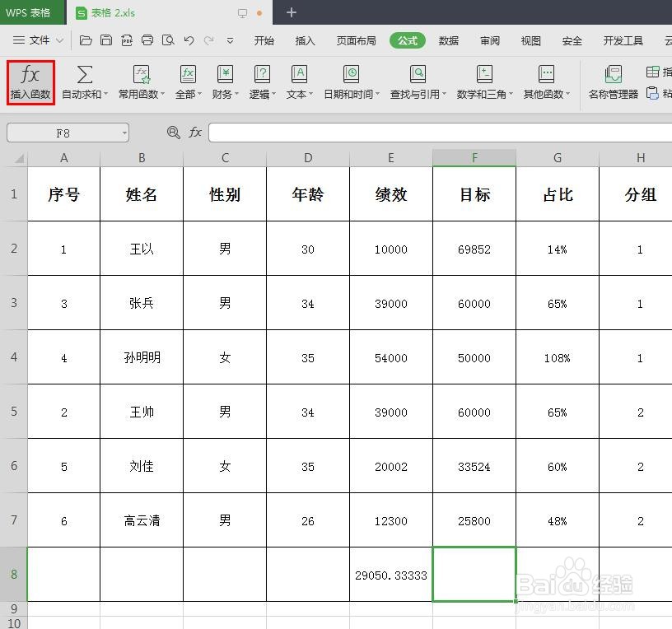Click the fx icon beside formula bar
The image size is (672, 629).
click(x=194, y=132)
